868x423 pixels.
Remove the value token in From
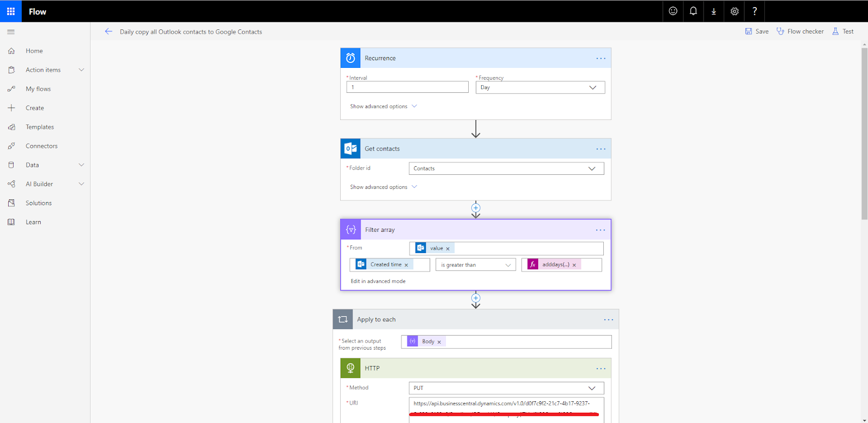448,249
